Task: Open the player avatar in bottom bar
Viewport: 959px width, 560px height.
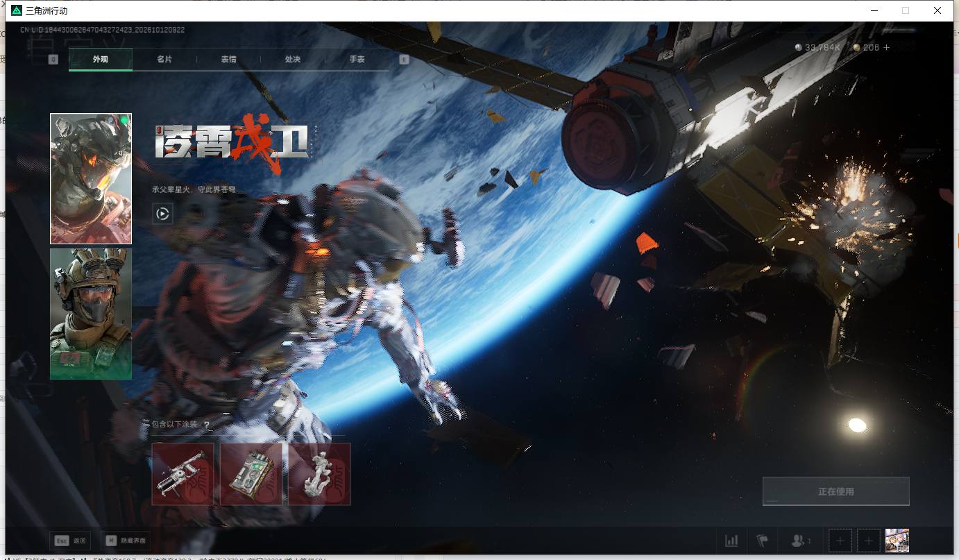Action: pyautogui.click(x=897, y=541)
